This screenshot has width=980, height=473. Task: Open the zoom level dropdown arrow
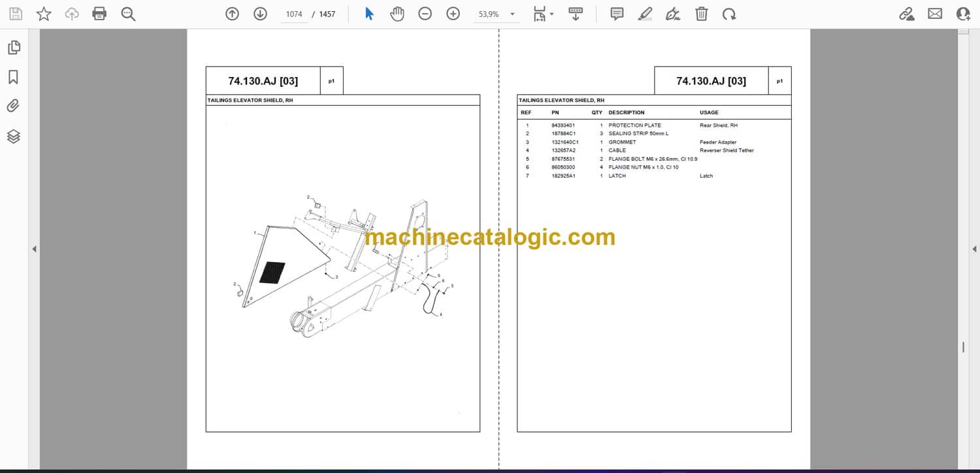pyautogui.click(x=512, y=14)
